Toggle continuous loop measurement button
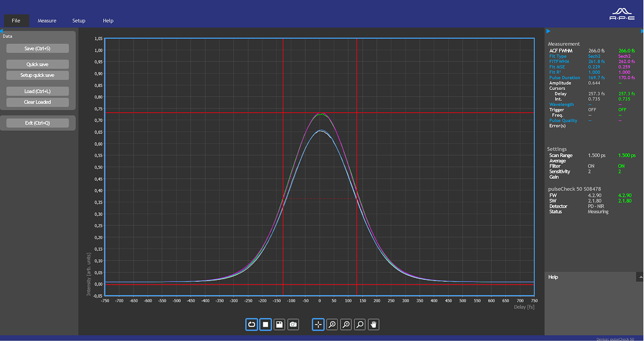The width and height of the screenshot is (644, 341). 252,324
